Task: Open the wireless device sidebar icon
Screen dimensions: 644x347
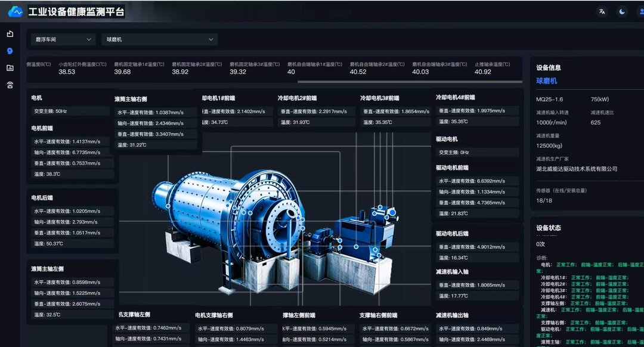Action: click(x=10, y=85)
